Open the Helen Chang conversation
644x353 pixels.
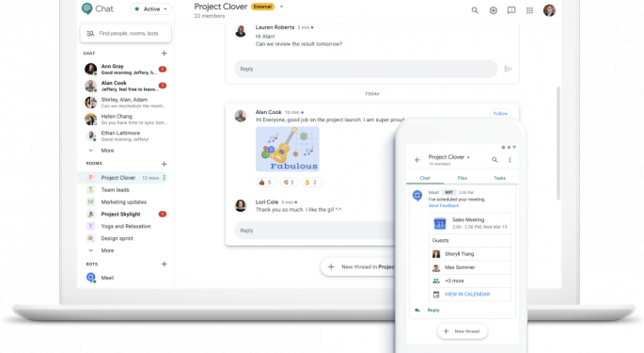click(125, 120)
